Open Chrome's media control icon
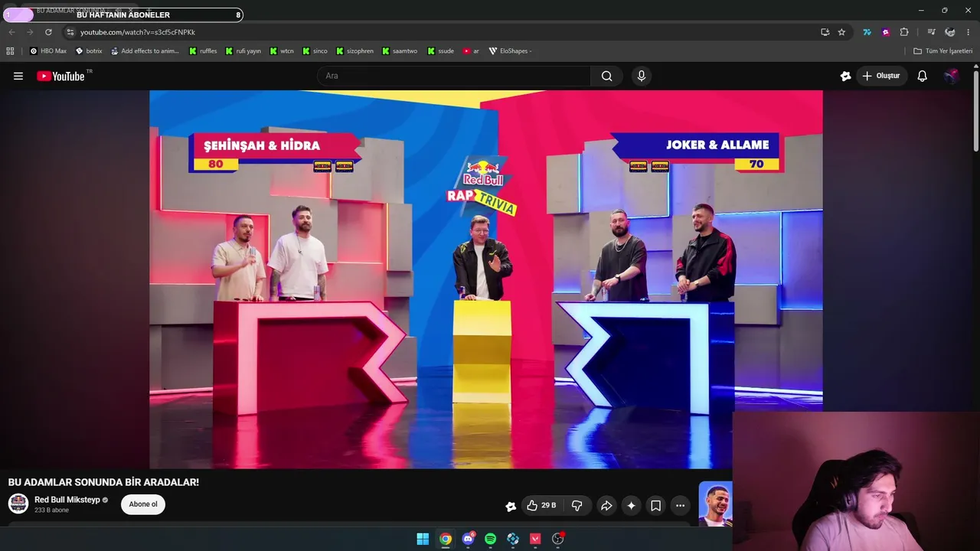 931,32
